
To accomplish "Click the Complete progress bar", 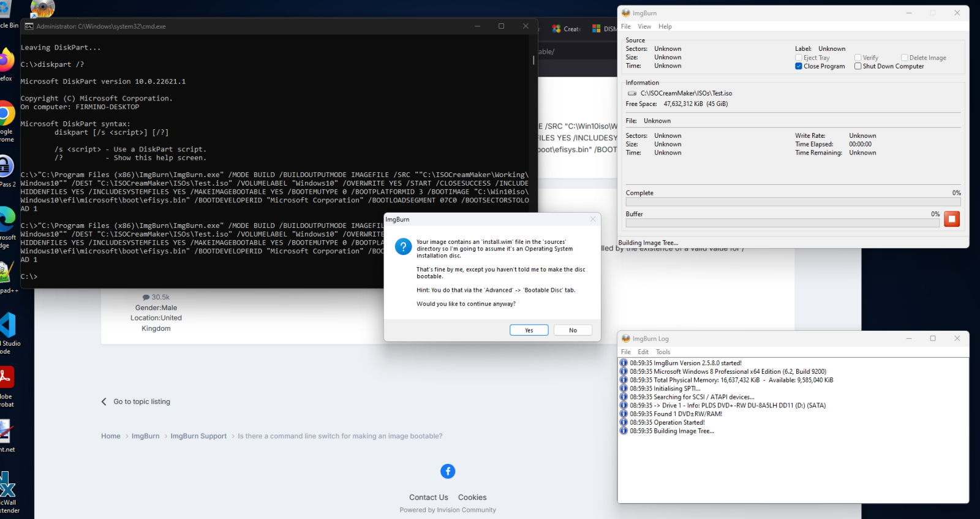I will pyautogui.click(x=793, y=202).
